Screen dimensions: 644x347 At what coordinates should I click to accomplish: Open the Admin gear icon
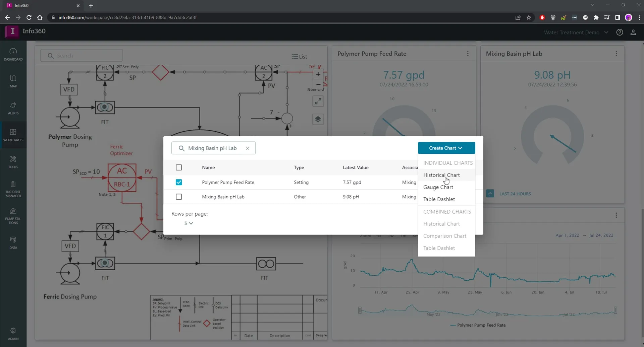tap(13, 334)
